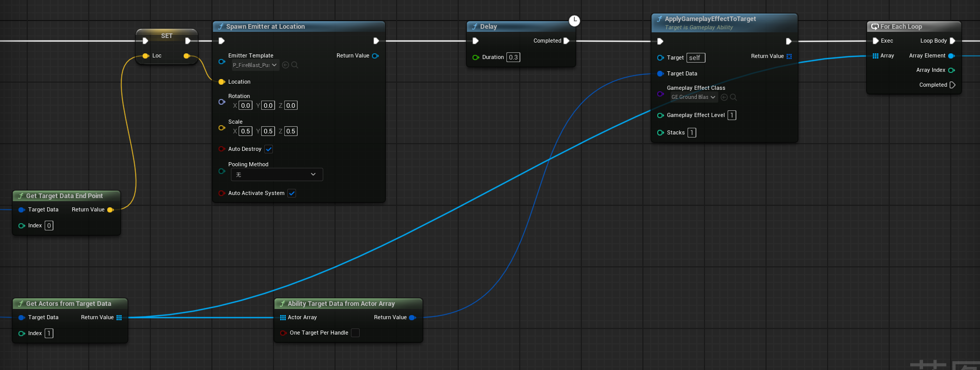Select the ApplyGameplayEffectToTarget node title
Screen dimensions: 980x370
pos(710,18)
